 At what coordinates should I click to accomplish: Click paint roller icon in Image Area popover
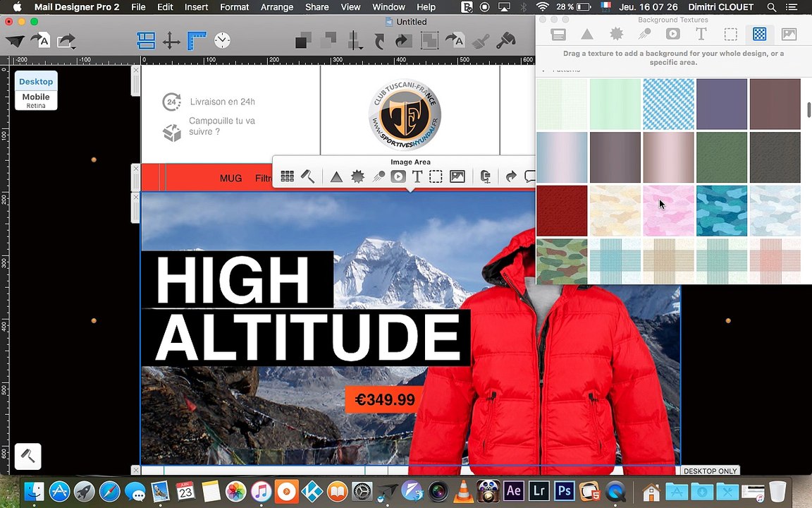tap(307, 176)
